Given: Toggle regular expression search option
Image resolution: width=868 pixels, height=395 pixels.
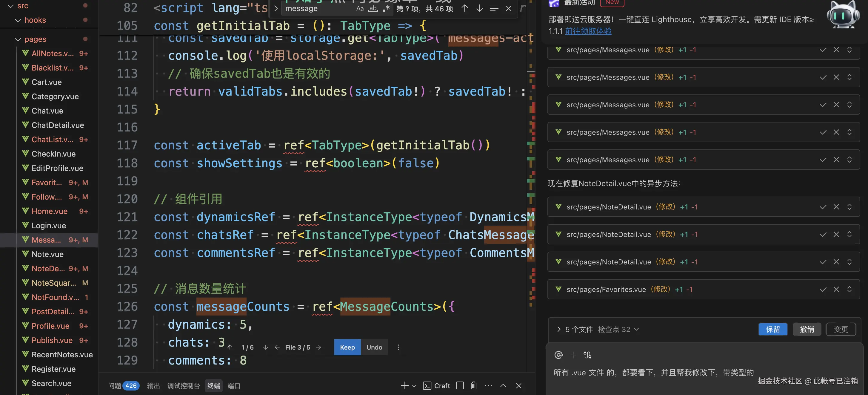Looking at the screenshot, I should point(386,8).
